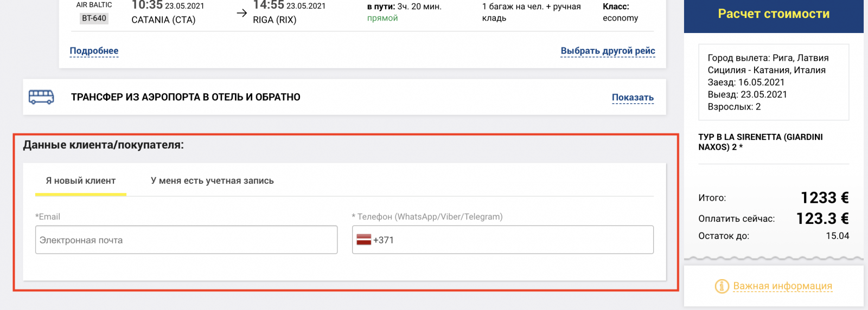Click the Оплатить сейчас label
This screenshot has height=310, width=868.
736,219
